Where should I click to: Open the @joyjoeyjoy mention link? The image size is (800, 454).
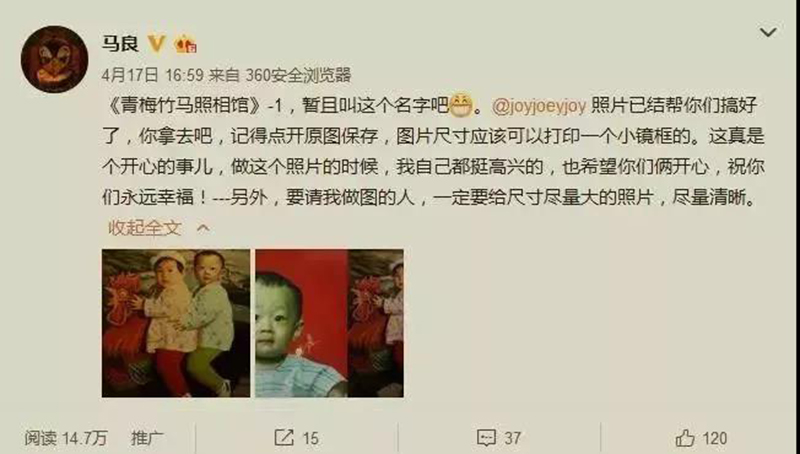(x=539, y=106)
